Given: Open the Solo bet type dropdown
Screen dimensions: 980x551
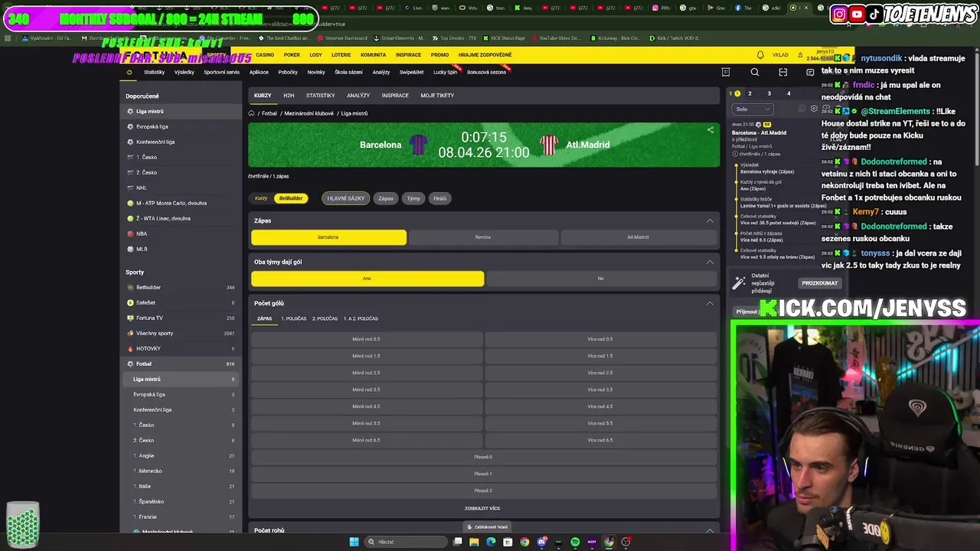Looking at the screenshot, I should [x=753, y=109].
